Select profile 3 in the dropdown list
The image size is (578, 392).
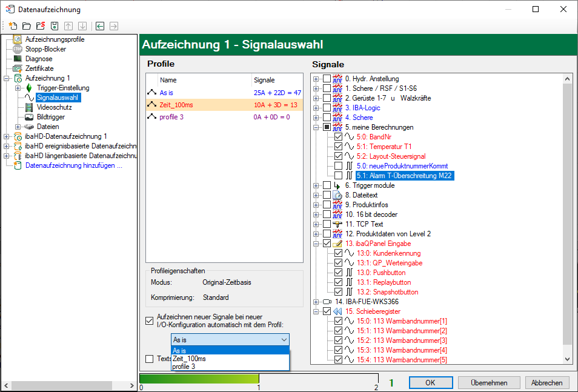click(x=184, y=367)
